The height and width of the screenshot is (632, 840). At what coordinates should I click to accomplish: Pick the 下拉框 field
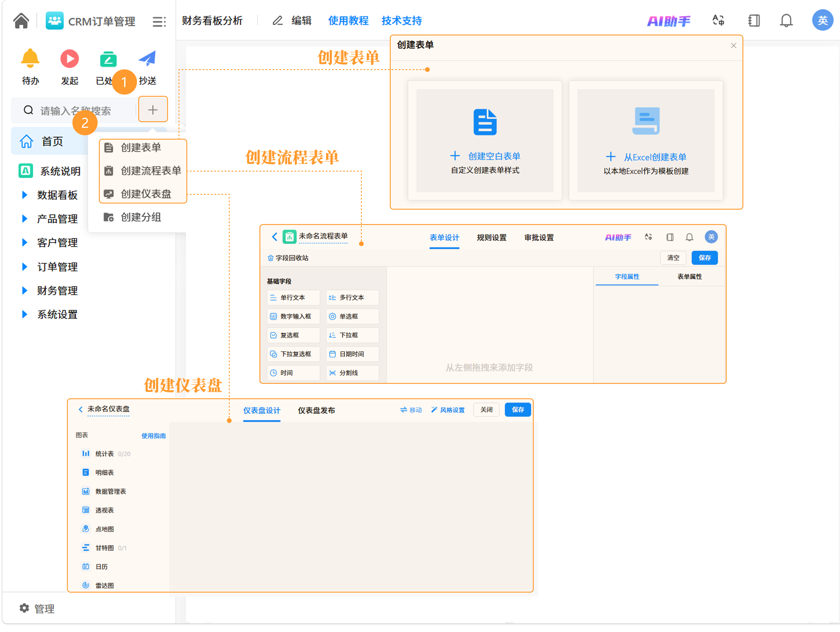pyautogui.click(x=352, y=335)
